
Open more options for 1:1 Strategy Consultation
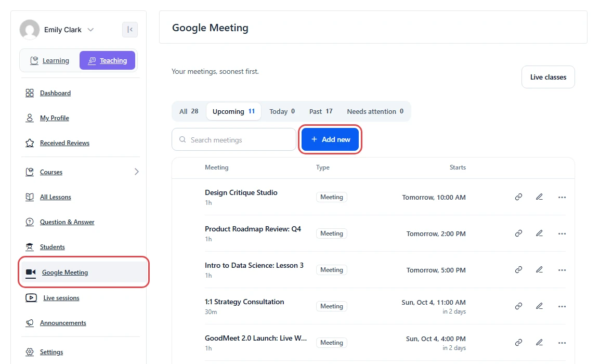pyautogui.click(x=562, y=306)
